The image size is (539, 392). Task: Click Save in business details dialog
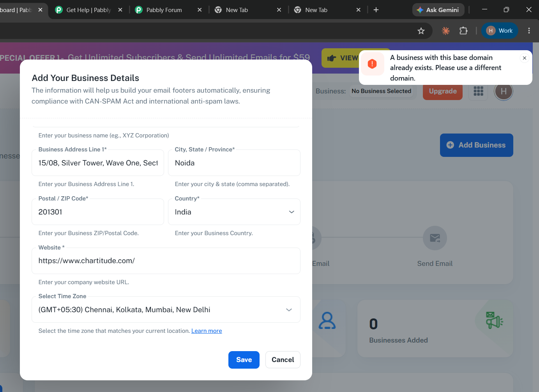pyautogui.click(x=244, y=360)
